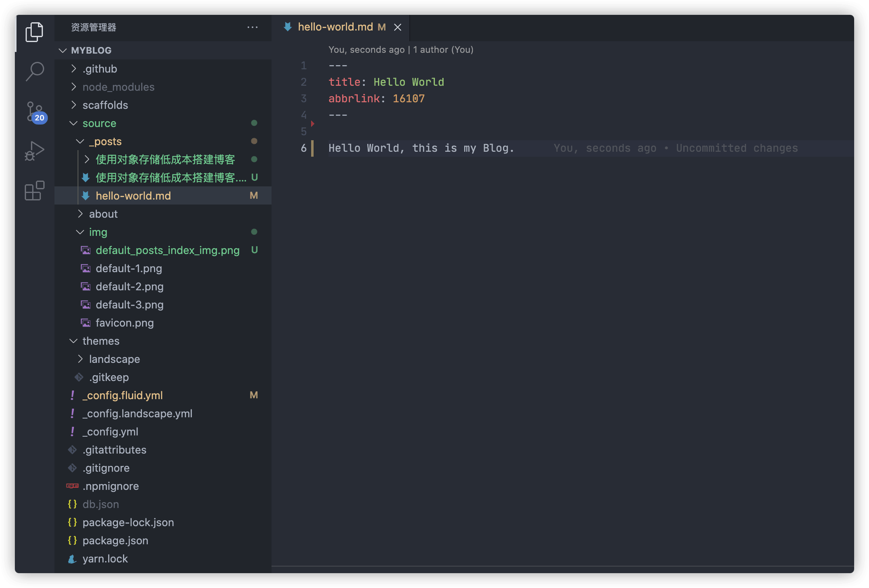Expand the about folder
Viewport: 869px width, 588px height.
[103, 213]
